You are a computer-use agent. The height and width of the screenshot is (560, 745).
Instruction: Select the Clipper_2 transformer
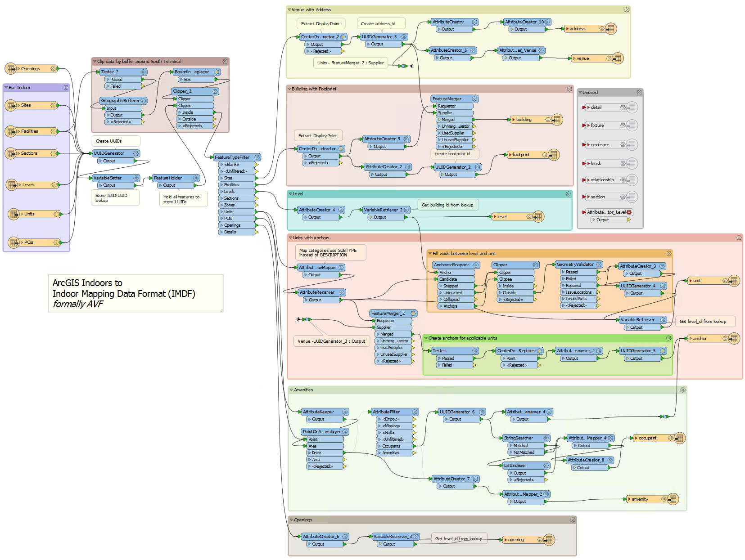click(x=195, y=91)
